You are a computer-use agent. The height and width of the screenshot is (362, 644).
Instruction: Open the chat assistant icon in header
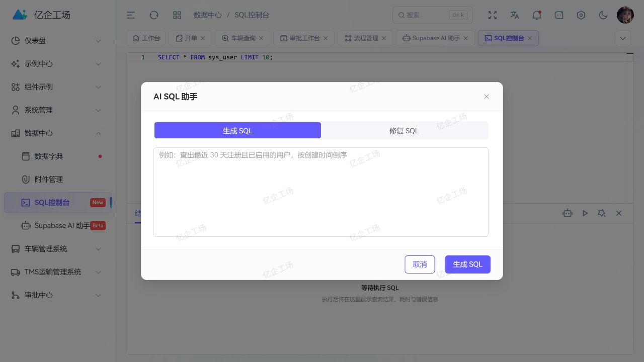point(559,15)
